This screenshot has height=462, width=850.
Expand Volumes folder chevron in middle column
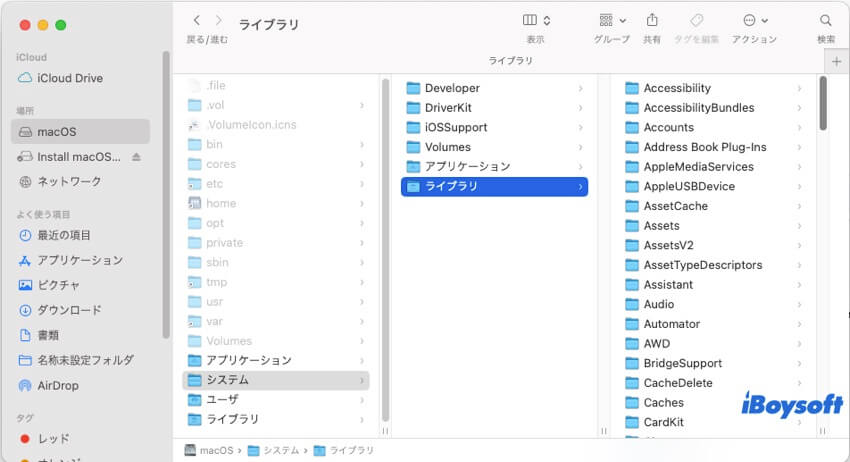580,147
